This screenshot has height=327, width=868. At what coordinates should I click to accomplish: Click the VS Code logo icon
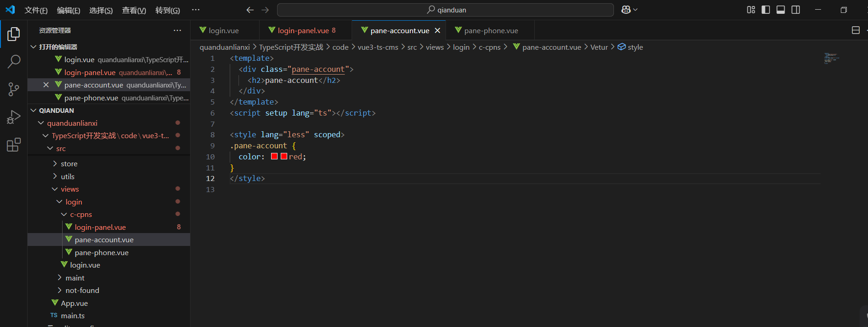point(10,10)
